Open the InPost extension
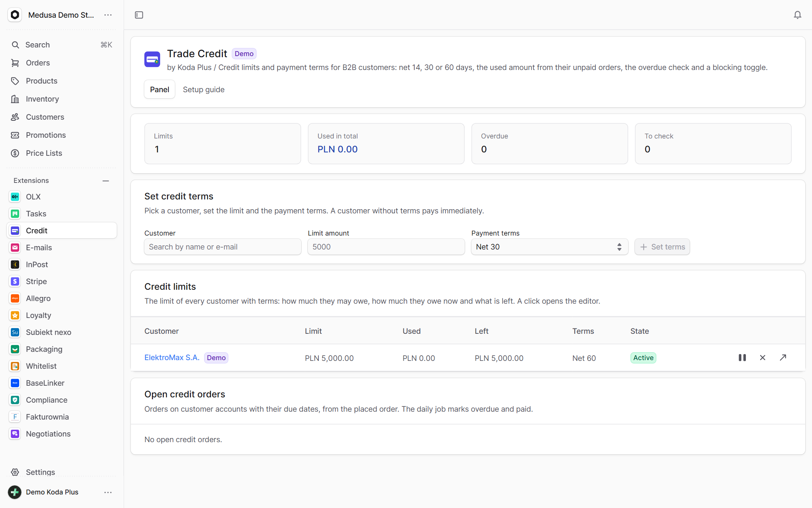This screenshot has width=812, height=508. (62, 265)
